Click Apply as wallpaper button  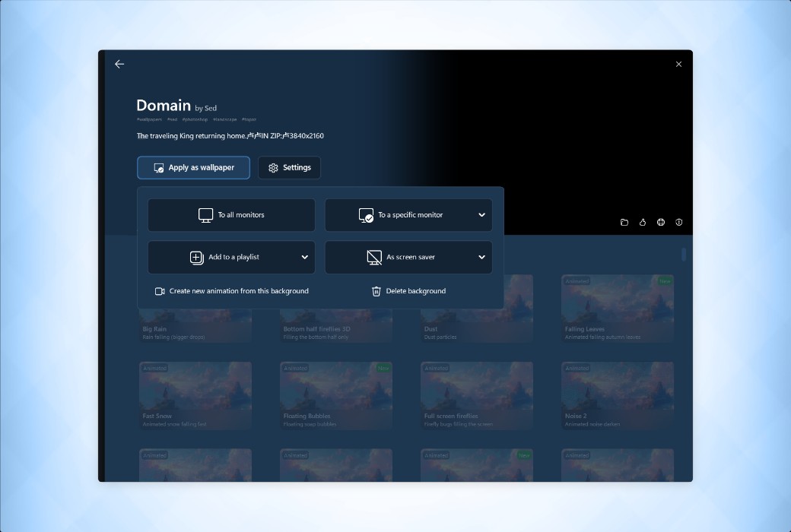(x=193, y=167)
